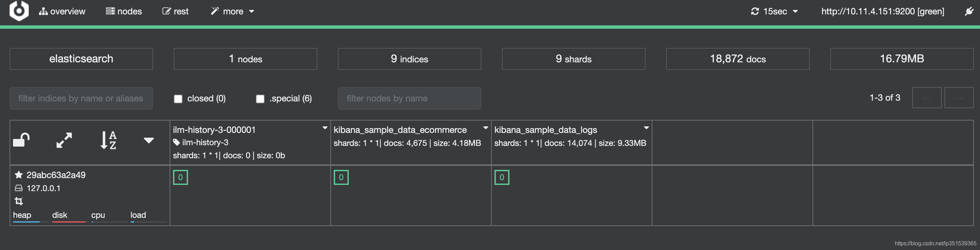Viewport: 980px width, 250px height.
Task: Open the overview page
Action: point(62,11)
